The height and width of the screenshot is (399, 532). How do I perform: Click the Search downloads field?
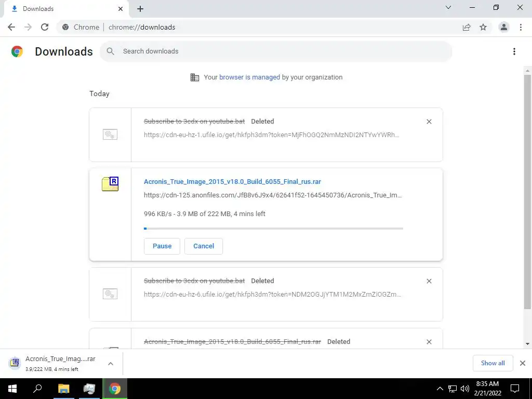[276, 51]
